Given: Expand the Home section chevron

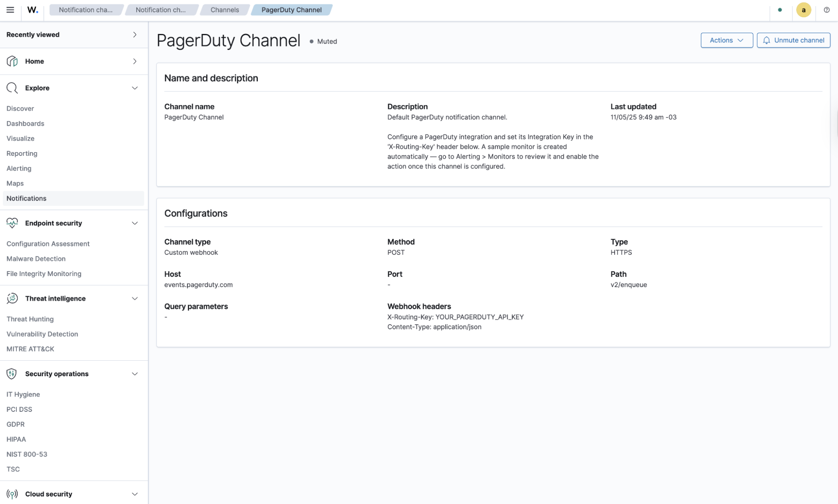Looking at the screenshot, I should coord(135,61).
